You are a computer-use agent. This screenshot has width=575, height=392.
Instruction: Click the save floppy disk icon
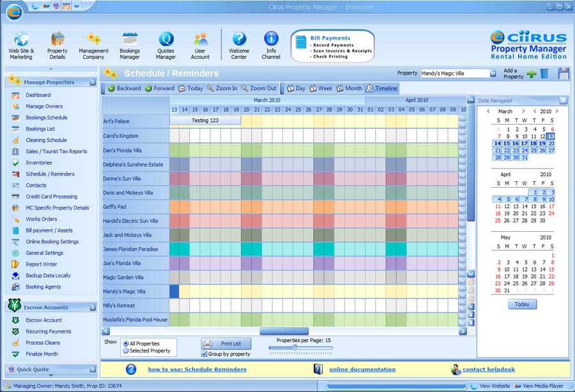pos(563,73)
